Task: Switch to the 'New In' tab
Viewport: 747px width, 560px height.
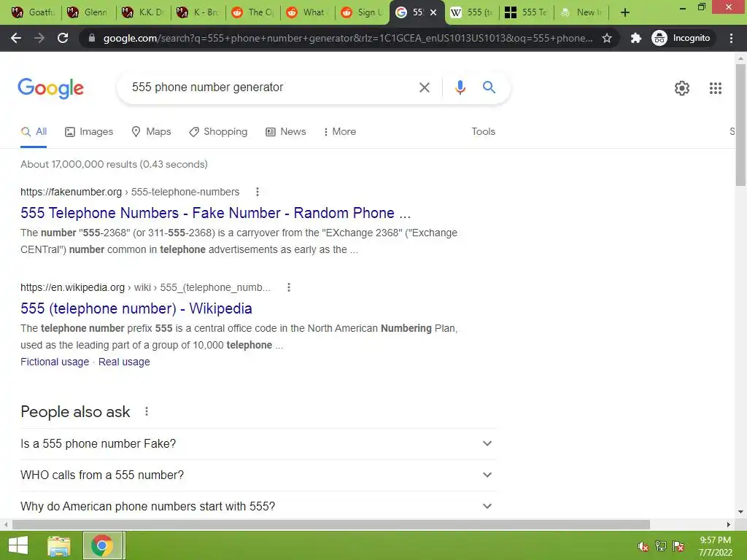Action: point(581,12)
